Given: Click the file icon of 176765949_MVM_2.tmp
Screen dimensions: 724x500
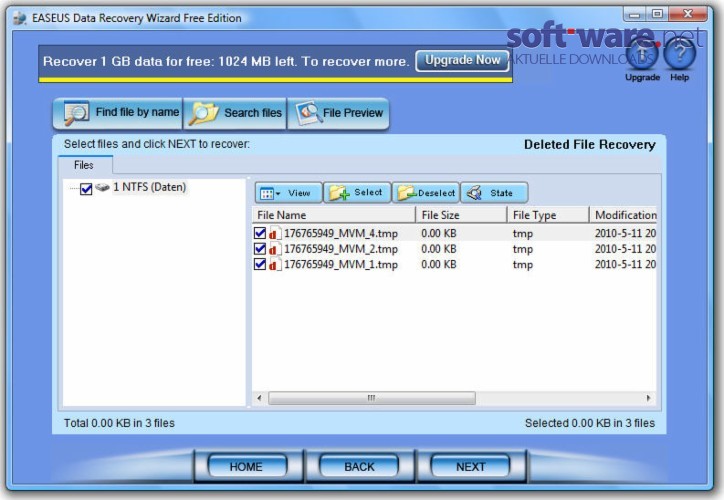Looking at the screenshot, I should coord(275,249).
